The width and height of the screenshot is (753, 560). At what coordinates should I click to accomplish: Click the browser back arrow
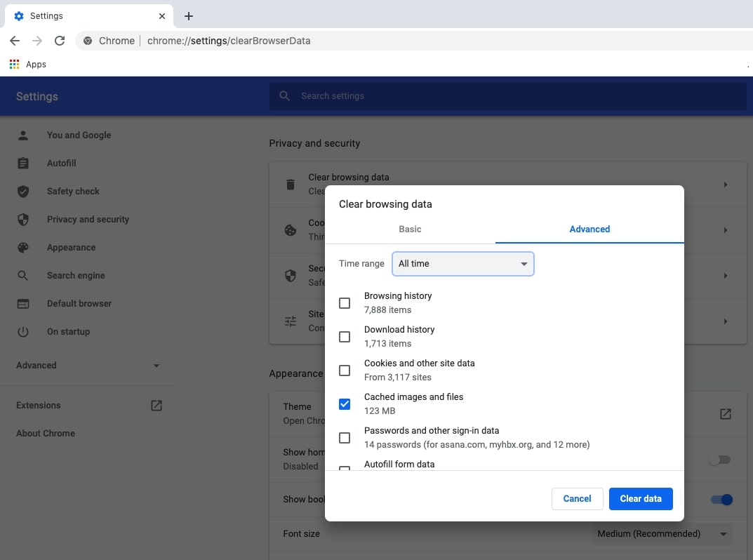click(x=15, y=41)
